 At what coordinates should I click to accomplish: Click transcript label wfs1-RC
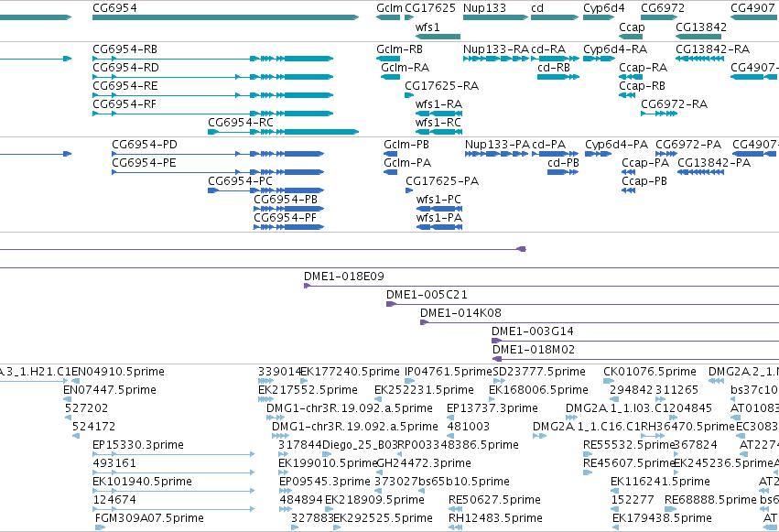click(x=438, y=123)
